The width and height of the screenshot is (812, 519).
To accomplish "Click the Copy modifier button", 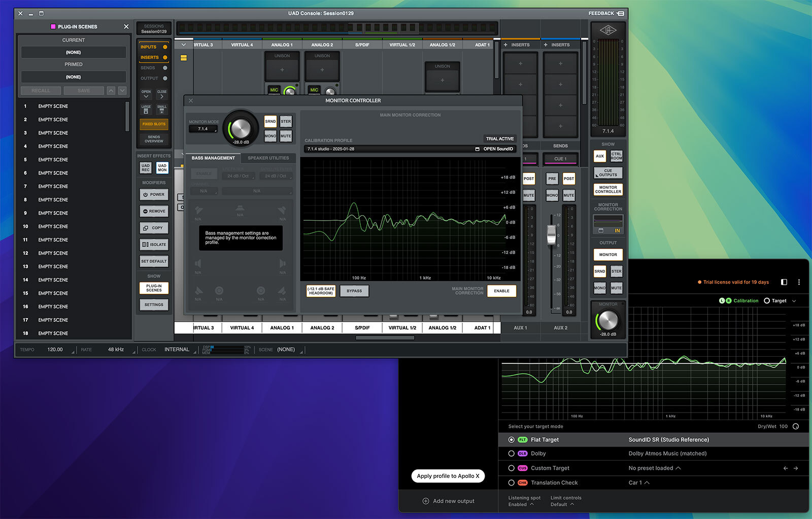I will 154,228.
